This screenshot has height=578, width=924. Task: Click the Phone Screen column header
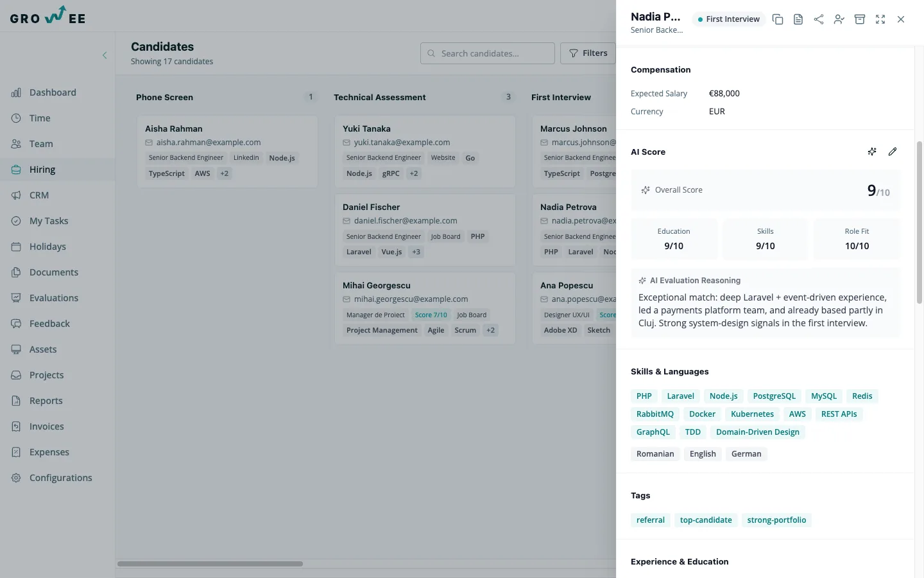pos(164,97)
